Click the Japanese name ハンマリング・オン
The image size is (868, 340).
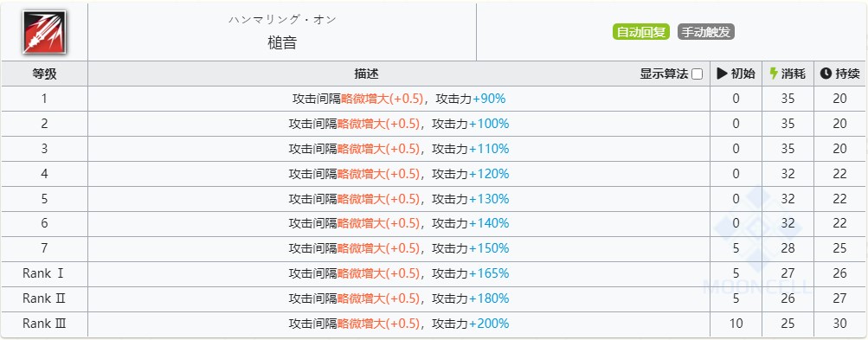click(x=282, y=19)
